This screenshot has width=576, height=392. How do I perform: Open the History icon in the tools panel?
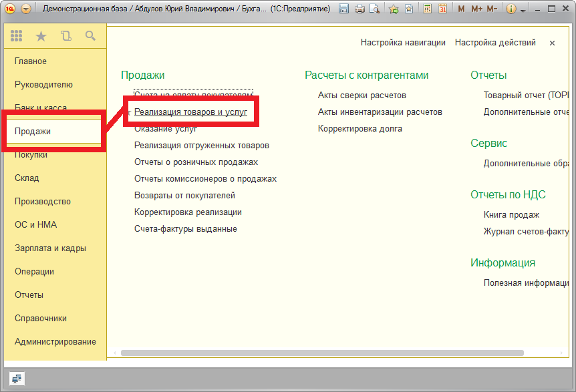[65, 36]
